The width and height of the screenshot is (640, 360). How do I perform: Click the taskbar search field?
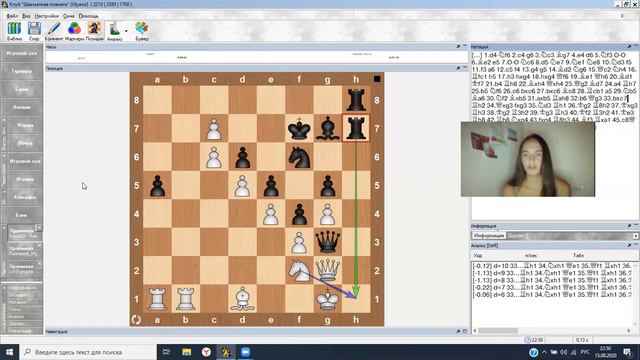pos(87,352)
